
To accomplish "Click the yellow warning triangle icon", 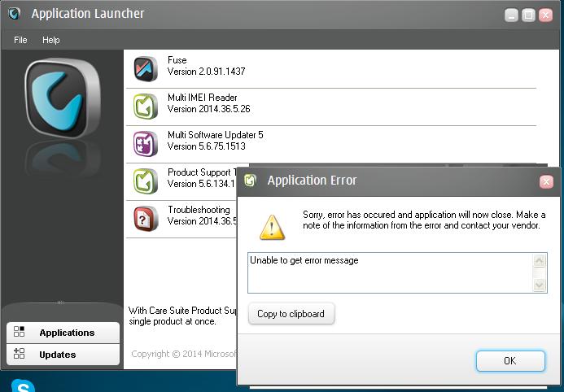I will tap(273, 227).
